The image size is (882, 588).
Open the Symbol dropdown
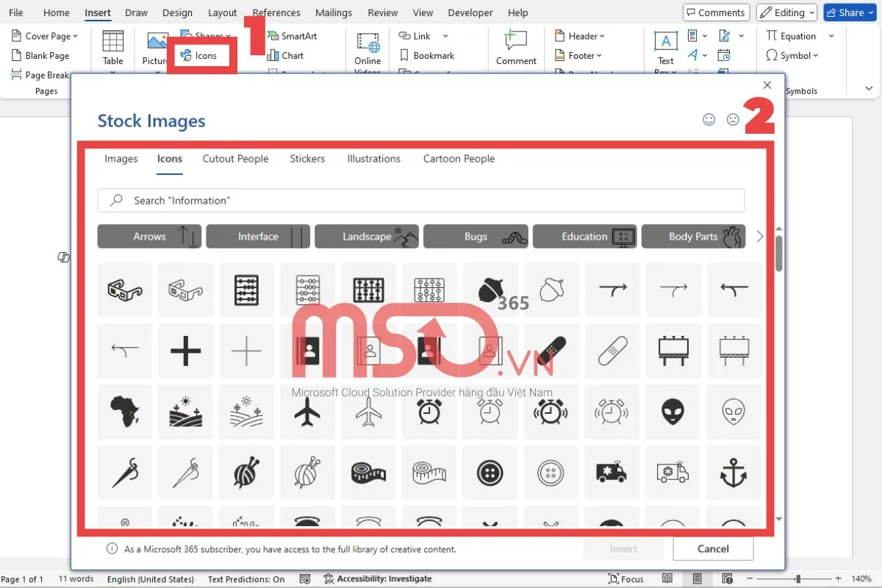tap(792, 55)
